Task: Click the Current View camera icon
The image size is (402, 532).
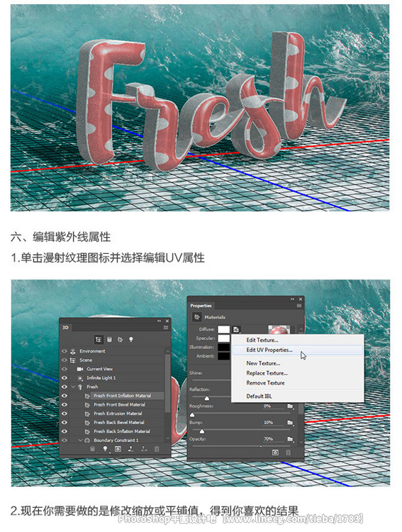Action: 80,369
